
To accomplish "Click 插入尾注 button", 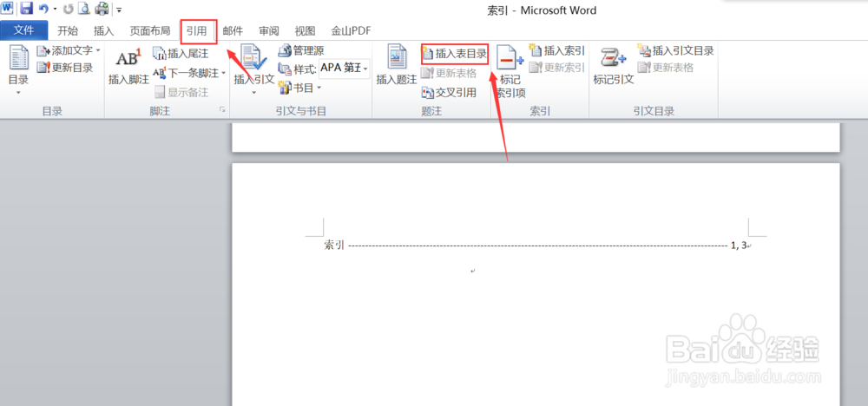I will coord(181,53).
